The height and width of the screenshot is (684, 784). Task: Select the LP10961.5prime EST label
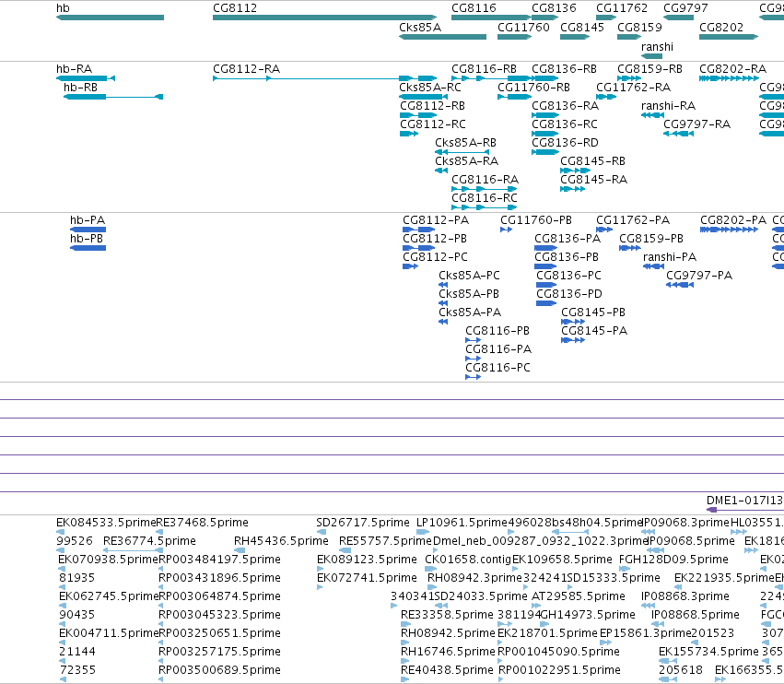click(462, 523)
